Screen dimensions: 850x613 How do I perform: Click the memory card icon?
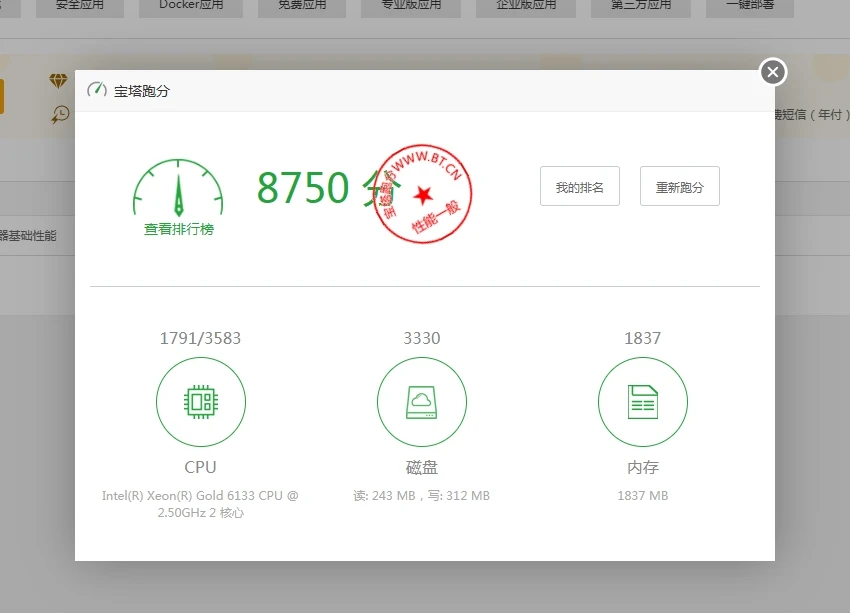click(x=642, y=402)
